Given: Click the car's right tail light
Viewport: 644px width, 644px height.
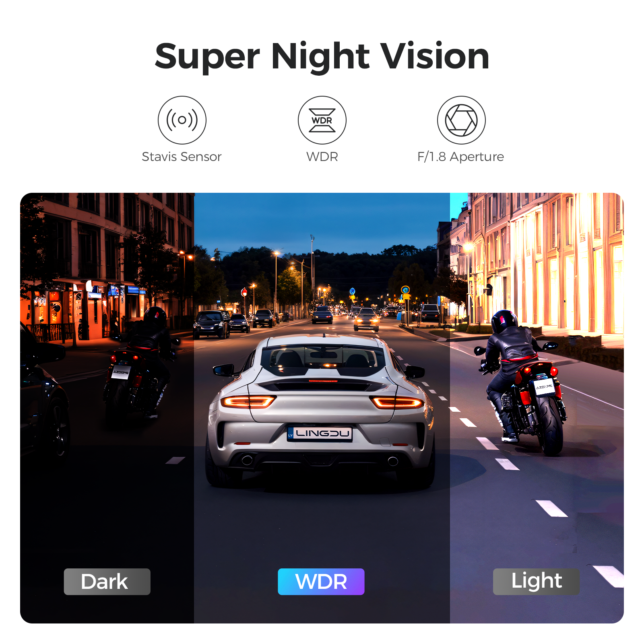Looking at the screenshot, I should pos(397,402).
